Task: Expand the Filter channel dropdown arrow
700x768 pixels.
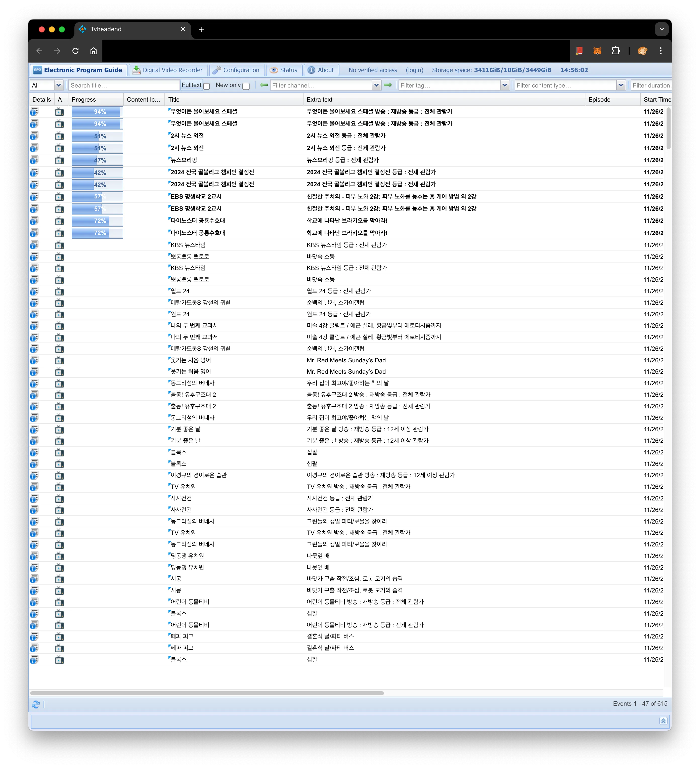Action: pyautogui.click(x=376, y=85)
